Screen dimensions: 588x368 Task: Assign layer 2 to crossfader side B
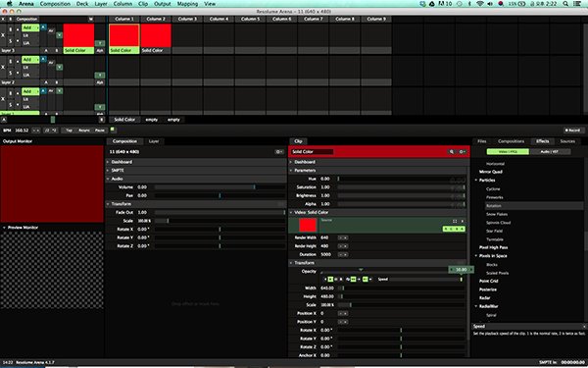coord(57,82)
